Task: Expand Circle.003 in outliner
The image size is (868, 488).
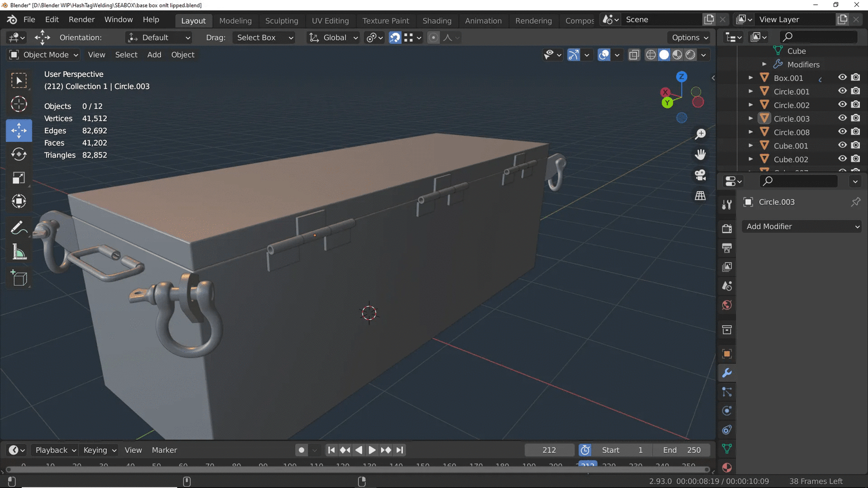Action: (x=751, y=118)
